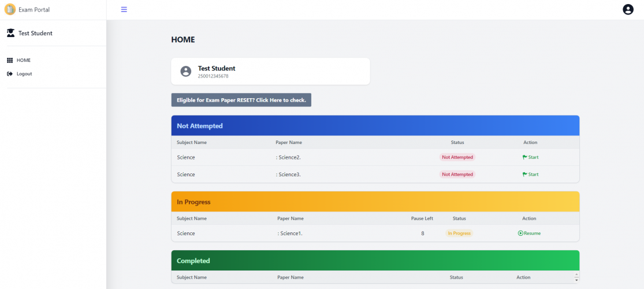Image resolution: width=644 pixels, height=289 pixels.
Task: Click the ': Science1.' paper name
Action: [290, 234]
